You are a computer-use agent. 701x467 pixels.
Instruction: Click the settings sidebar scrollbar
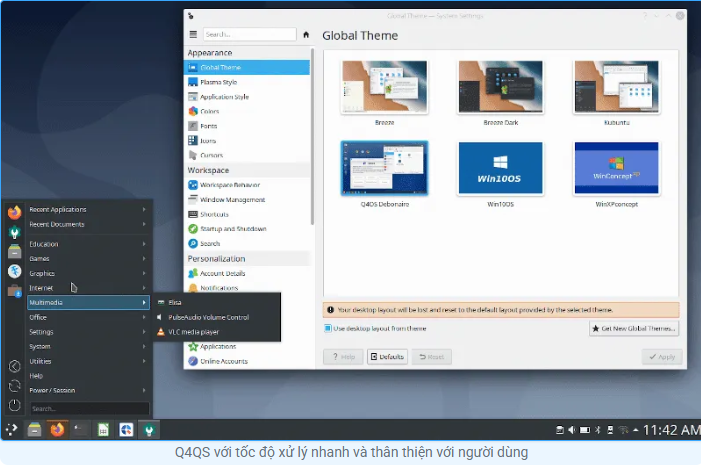click(312, 136)
